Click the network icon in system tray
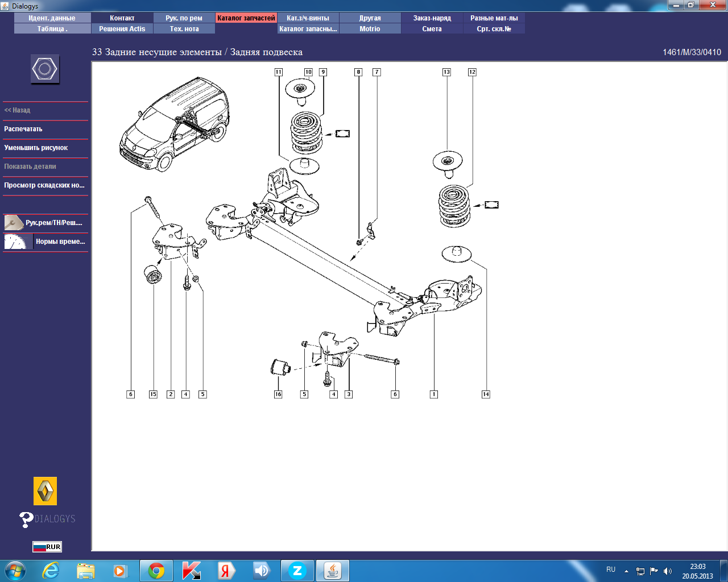728x582 pixels. 640,571
